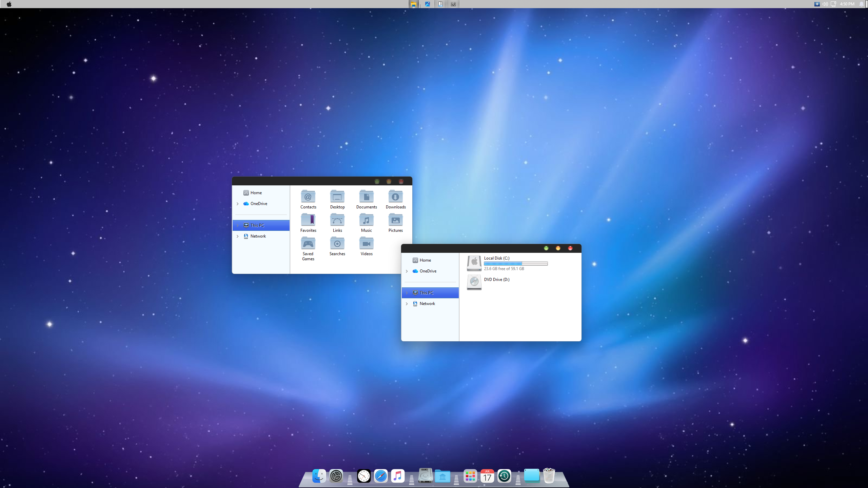Click the Local Disk (C:) storage usage bar
The image size is (868, 488).
click(515, 264)
